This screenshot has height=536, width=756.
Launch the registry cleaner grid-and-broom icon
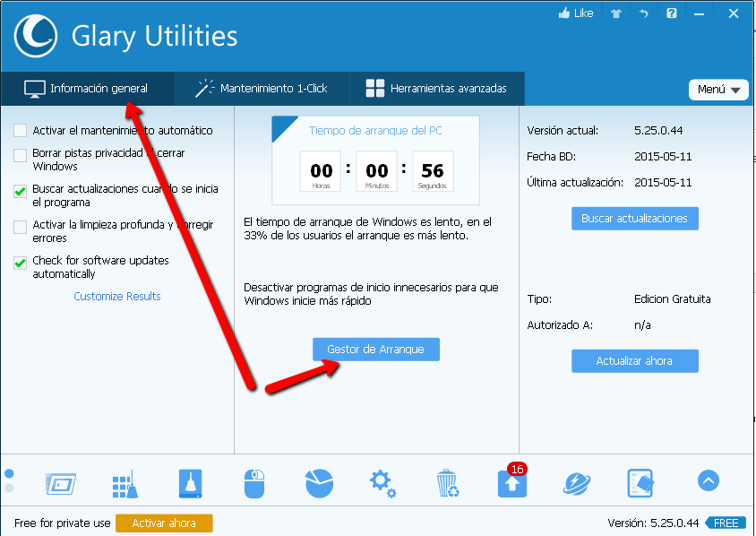coord(125,483)
